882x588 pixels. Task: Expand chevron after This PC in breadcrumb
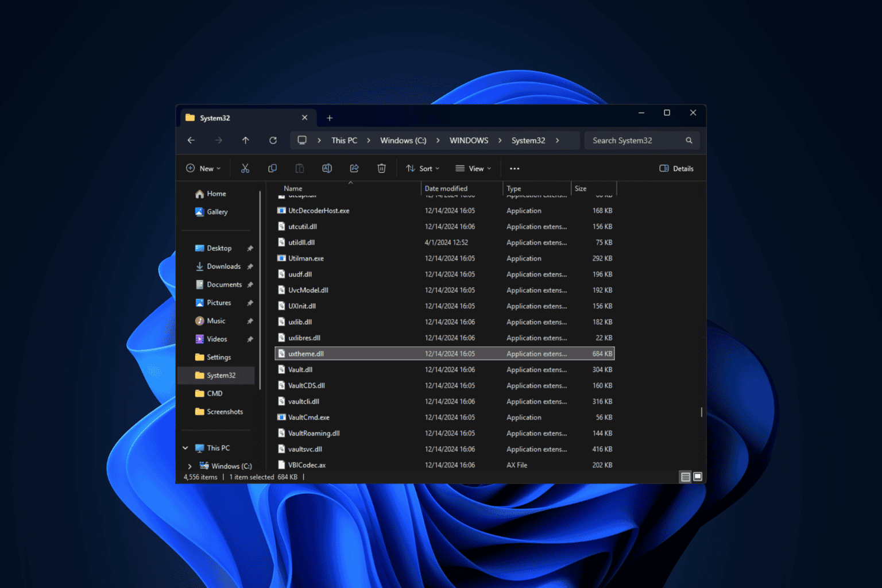(368, 140)
